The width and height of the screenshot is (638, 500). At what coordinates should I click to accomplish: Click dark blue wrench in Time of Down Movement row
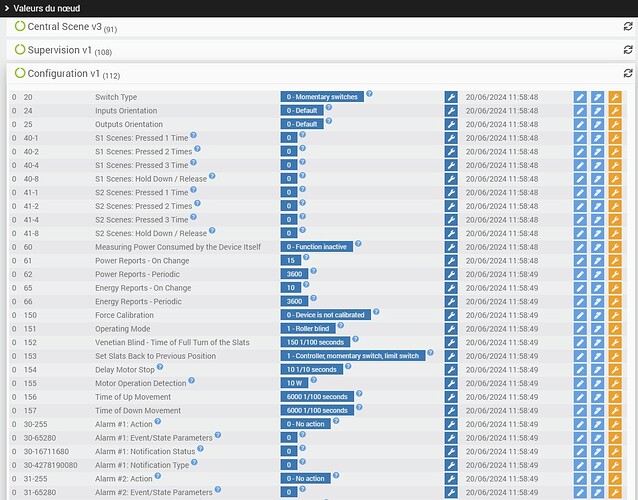pyautogui.click(x=451, y=410)
